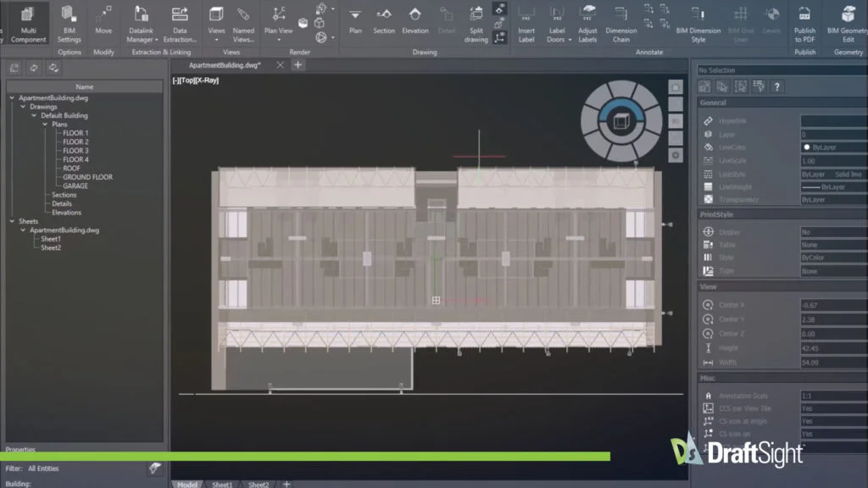Collapse the Sheets tree node
868x488 pixels.
[12, 221]
